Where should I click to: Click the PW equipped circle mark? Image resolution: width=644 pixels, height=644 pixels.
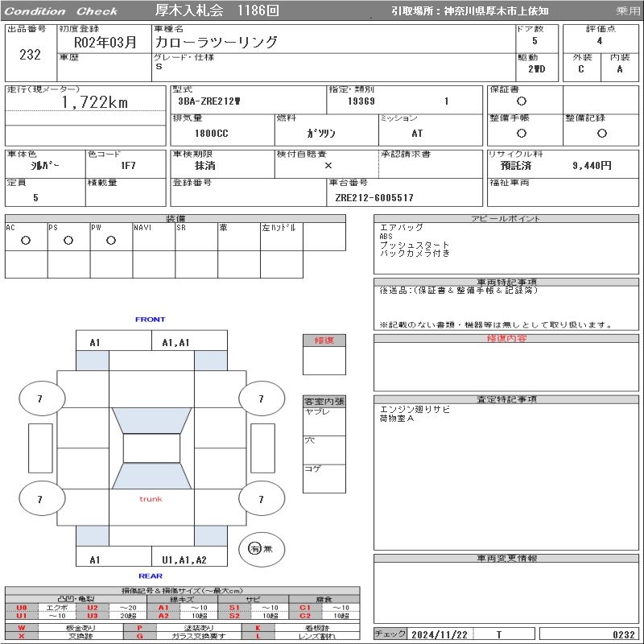[111, 240]
